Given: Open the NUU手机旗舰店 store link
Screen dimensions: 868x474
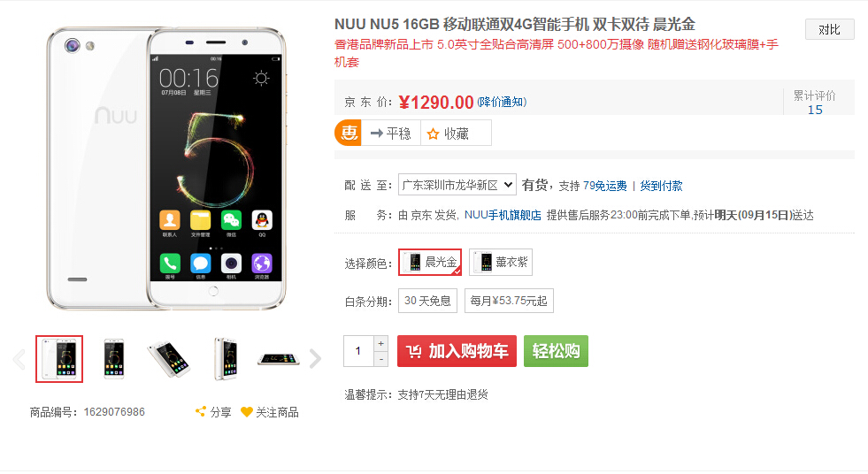Looking at the screenshot, I should click(x=503, y=215).
